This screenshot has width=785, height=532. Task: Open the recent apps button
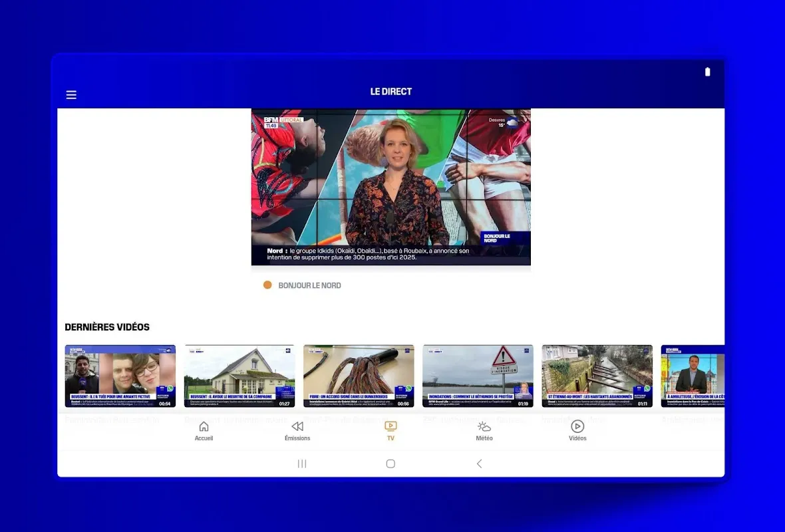click(x=301, y=464)
